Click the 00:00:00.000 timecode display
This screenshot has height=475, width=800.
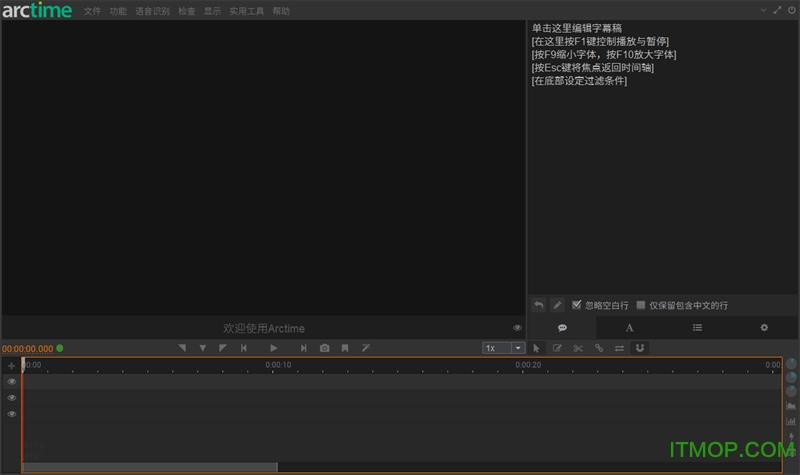(x=28, y=348)
